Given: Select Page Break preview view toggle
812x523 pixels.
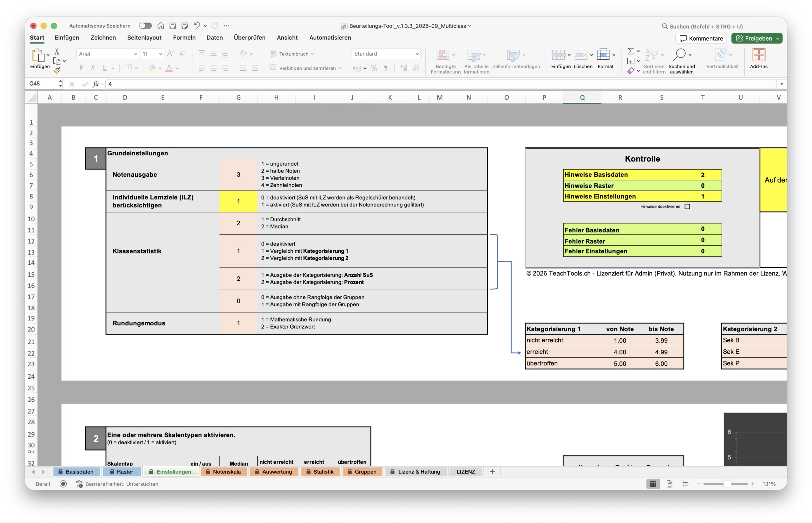Looking at the screenshot, I should (685, 484).
